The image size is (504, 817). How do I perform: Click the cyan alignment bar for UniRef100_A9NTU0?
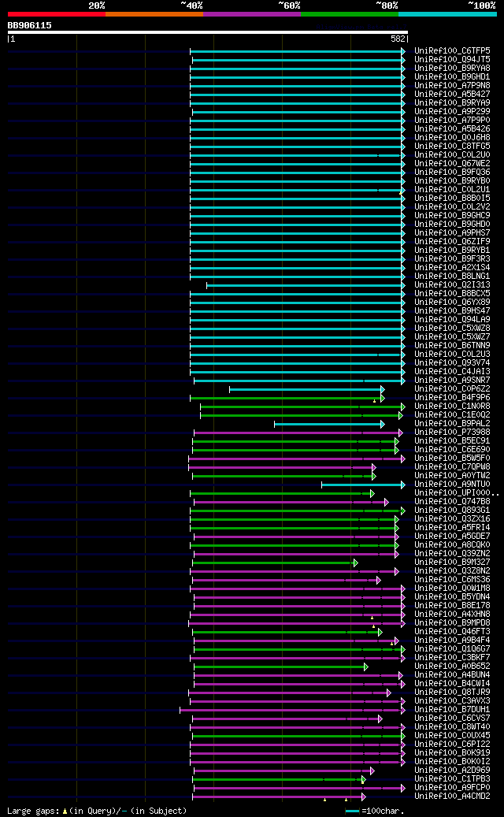pyautogui.click(x=363, y=485)
